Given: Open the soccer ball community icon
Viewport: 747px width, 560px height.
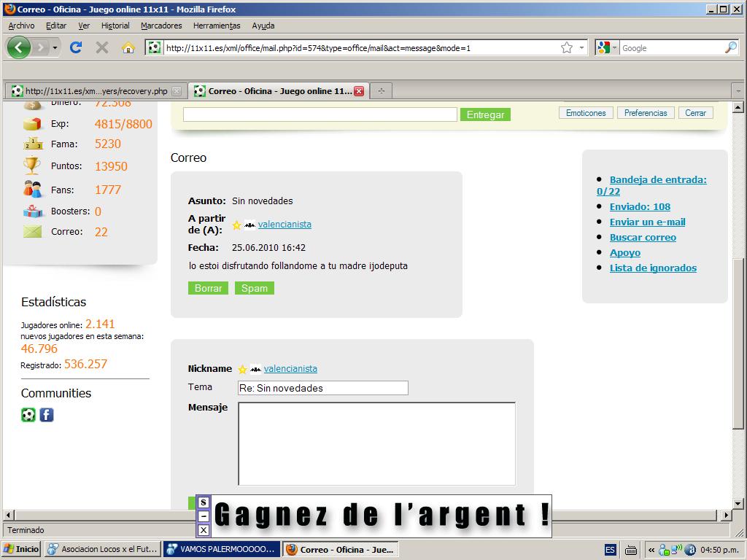Looking at the screenshot, I should click(28, 415).
